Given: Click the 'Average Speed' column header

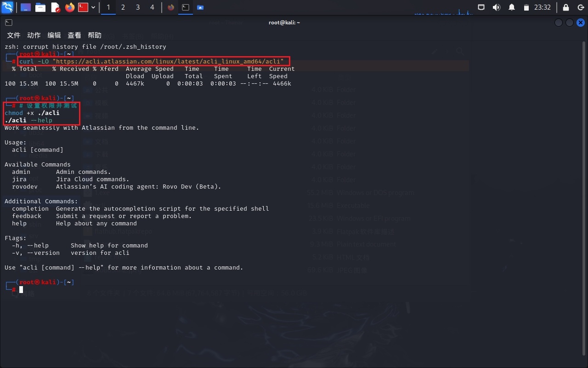Looking at the screenshot, I should (x=150, y=69).
